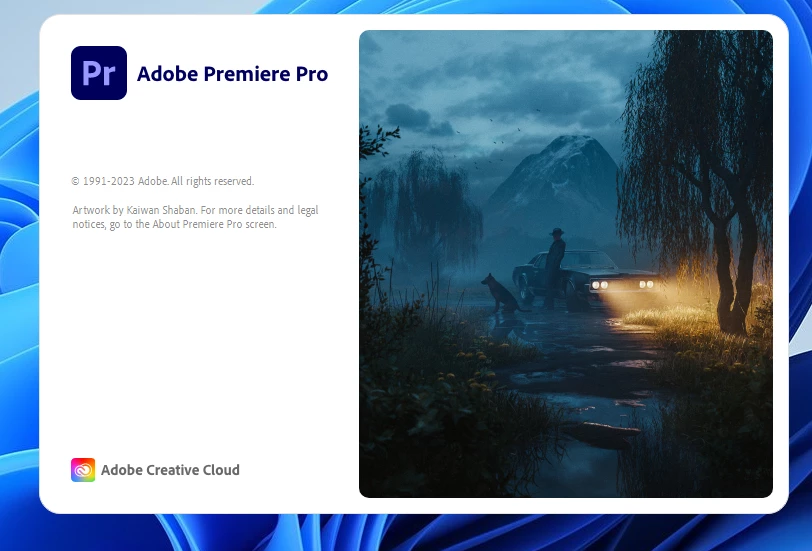The width and height of the screenshot is (812, 551).
Task: Click the 'Adobe Creative Cloud' label text
Action: click(170, 470)
